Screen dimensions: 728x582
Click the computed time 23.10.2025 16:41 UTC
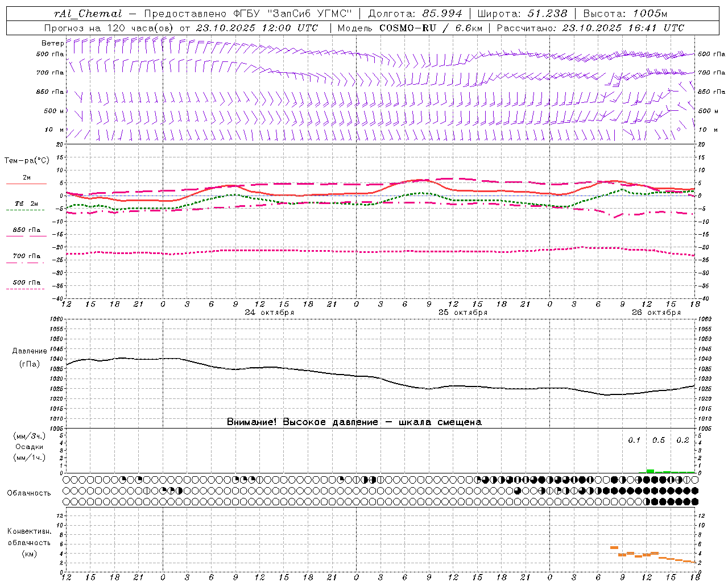click(x=623, y=28)
